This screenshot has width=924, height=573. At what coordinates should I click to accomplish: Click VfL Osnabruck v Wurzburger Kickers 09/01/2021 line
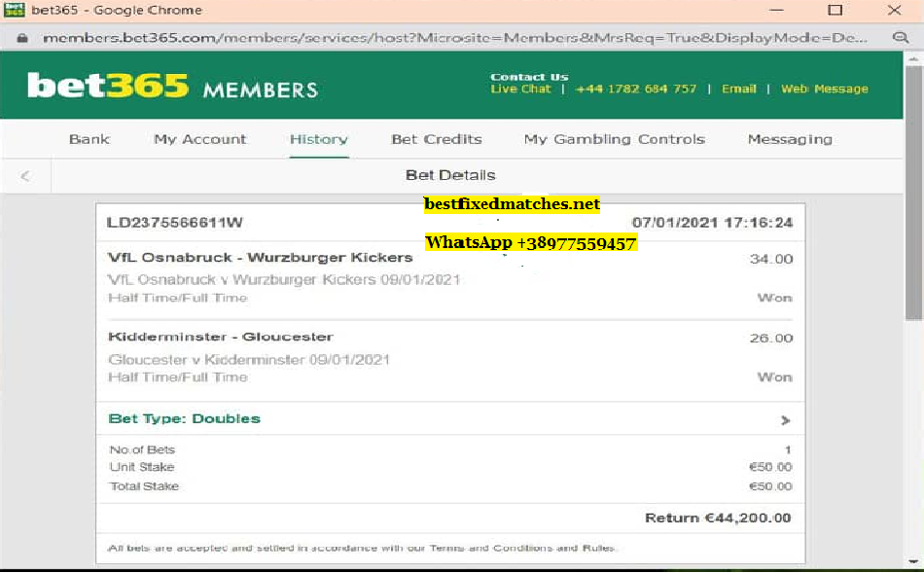284,280
